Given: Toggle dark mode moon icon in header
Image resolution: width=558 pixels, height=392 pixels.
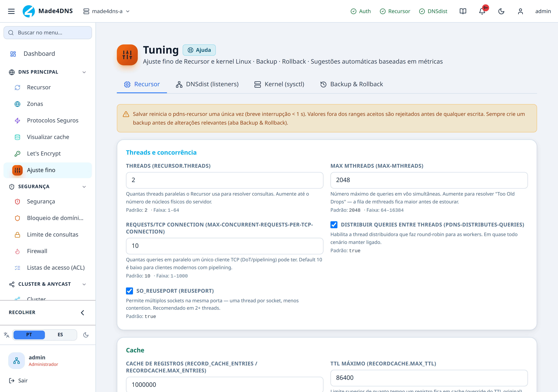Looking at the screenshot, I should coord(501,11).
